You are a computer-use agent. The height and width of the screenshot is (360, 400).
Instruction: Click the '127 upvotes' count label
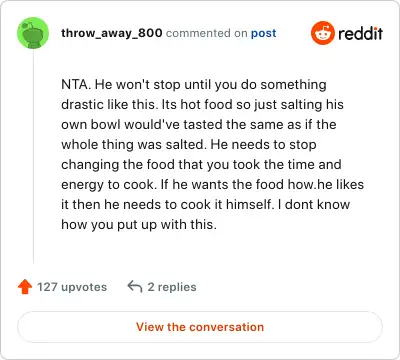tap(72, 287)
